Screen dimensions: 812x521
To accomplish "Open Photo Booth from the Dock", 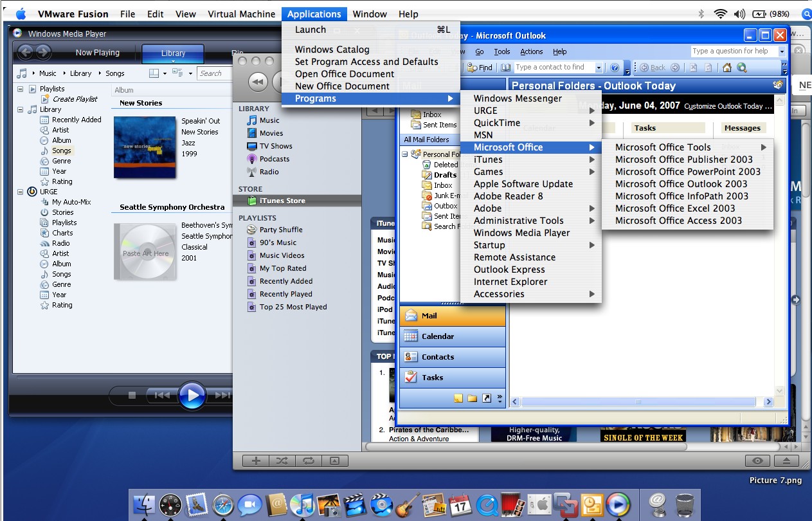I will tap(512, 504).
